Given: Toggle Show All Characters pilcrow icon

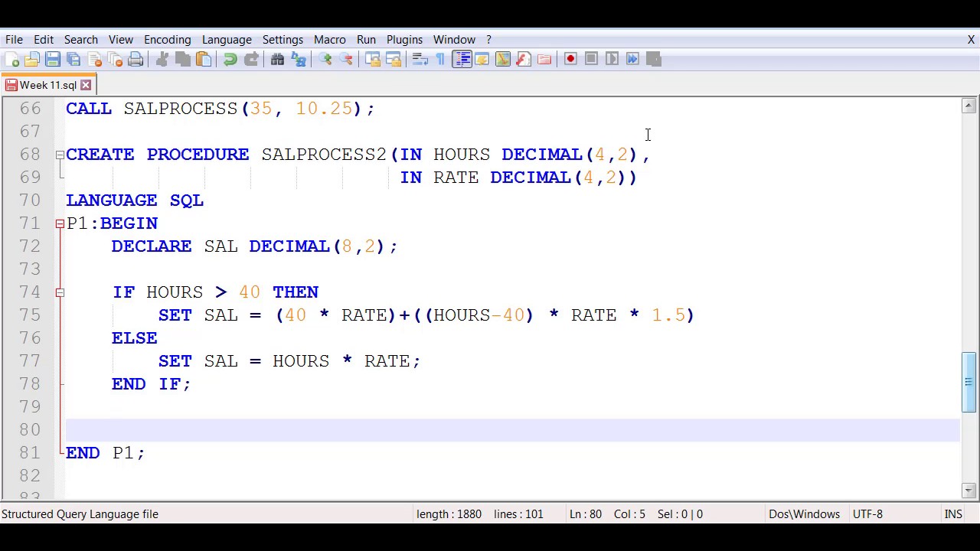Looking at the screenshot, I should click(x=441, y=59).
